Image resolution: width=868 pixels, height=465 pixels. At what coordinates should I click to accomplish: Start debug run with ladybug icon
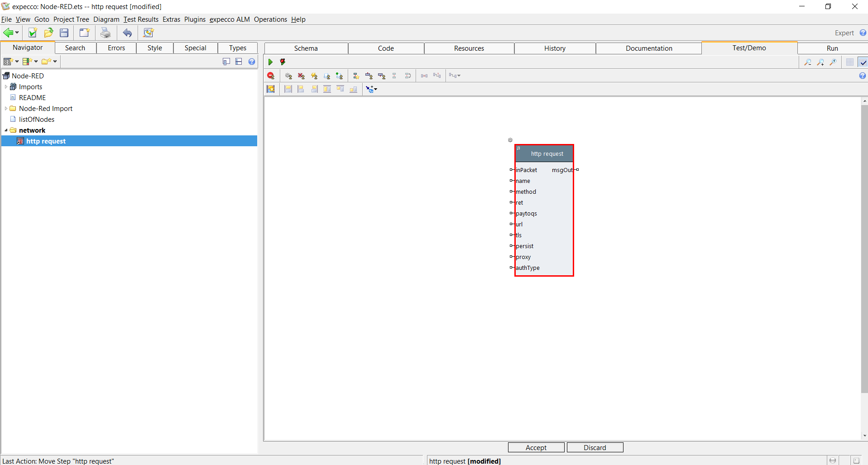(283, 62)
